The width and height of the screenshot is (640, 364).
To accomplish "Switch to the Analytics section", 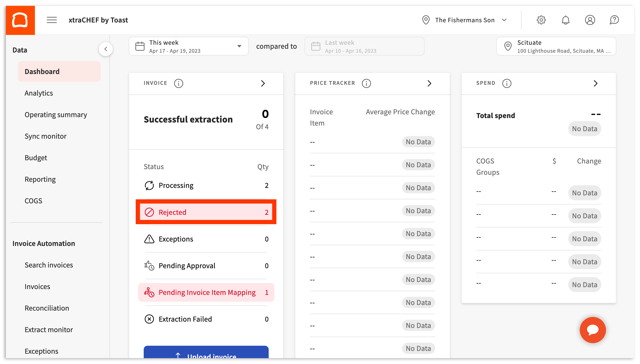I will (38, 93).
